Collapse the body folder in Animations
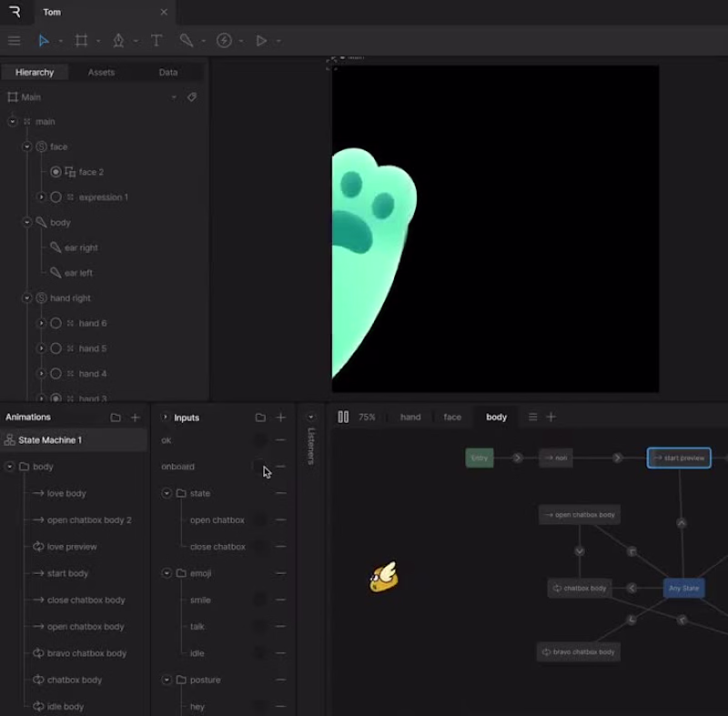Screen dimensions: 728x716 click(10, 467)
